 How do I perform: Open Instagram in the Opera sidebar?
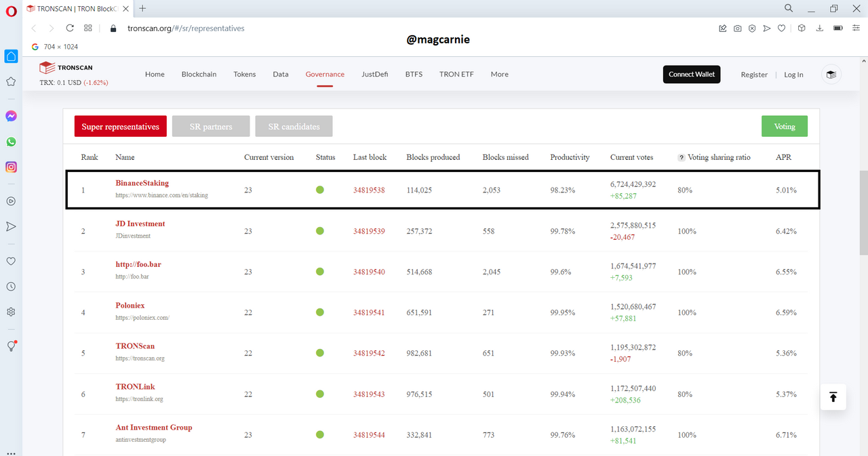[11, 167]
